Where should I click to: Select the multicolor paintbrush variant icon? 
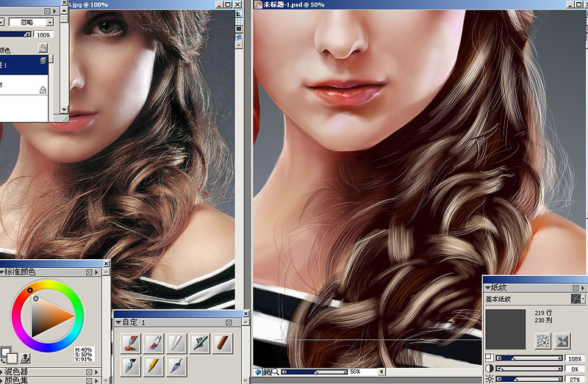click(154, 343)
